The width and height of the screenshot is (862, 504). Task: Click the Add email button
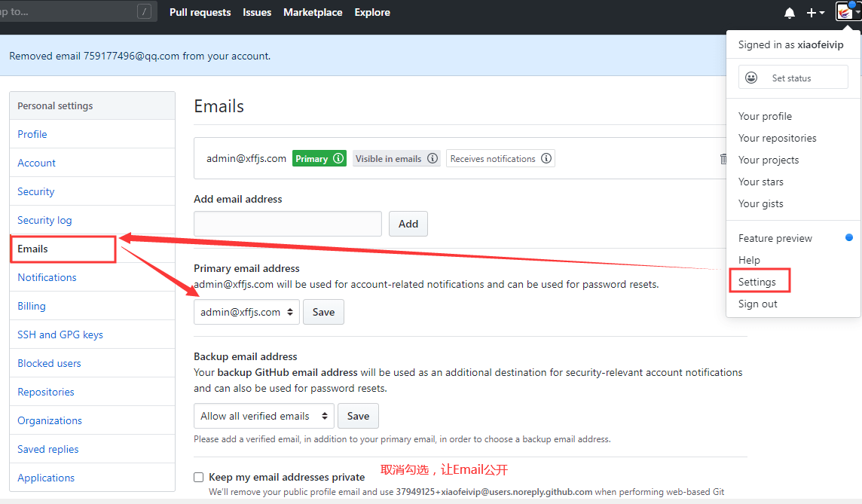[x=408, y=224]
